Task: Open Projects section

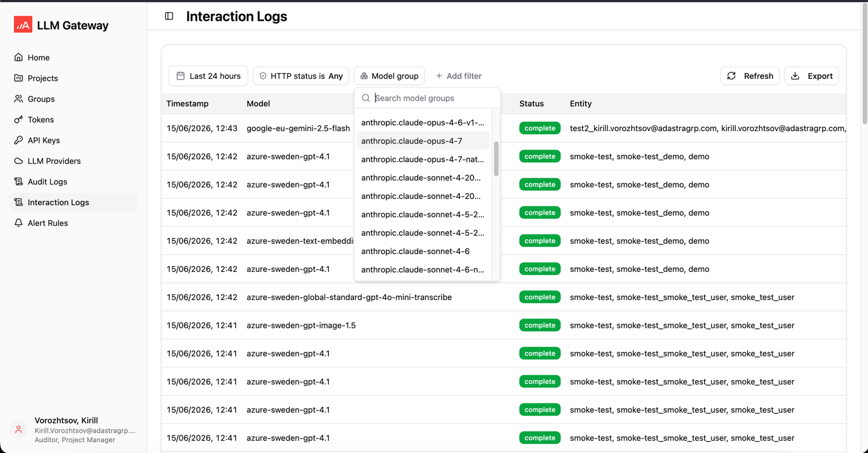Action: tap(43, 78)
